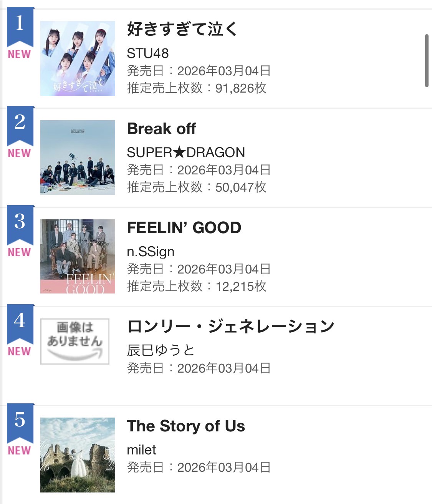The image size is (432, 504).
Task: Click the no-image placeholder for ロンリー・ジェネレーション
Action: tap(75, 341)
